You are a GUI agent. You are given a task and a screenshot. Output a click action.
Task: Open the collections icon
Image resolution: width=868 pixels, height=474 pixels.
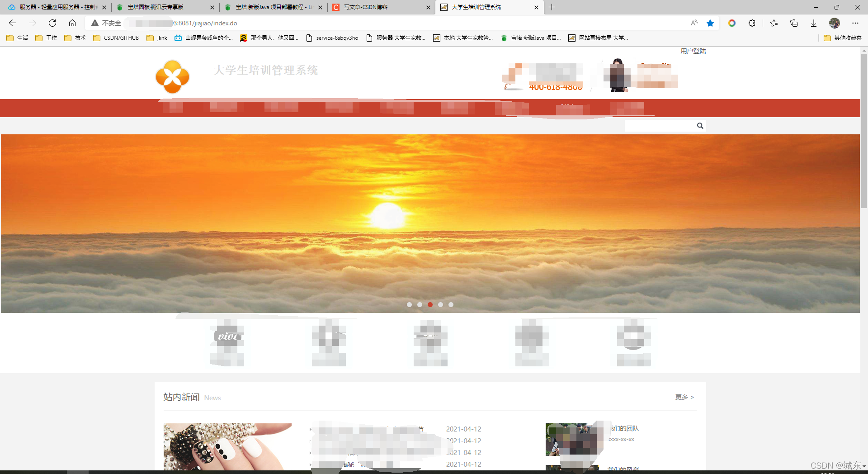point(794,23)
